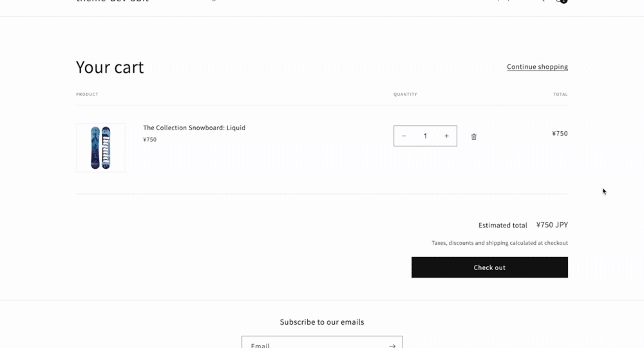Submit email with the arrow icon
Viewport: 644px width, 348px height.
[x=392, y=345]
